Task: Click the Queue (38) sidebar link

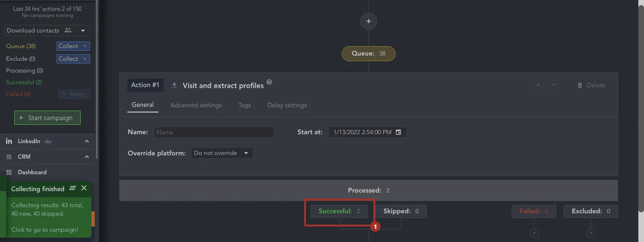Action: [x=21, y=46]
